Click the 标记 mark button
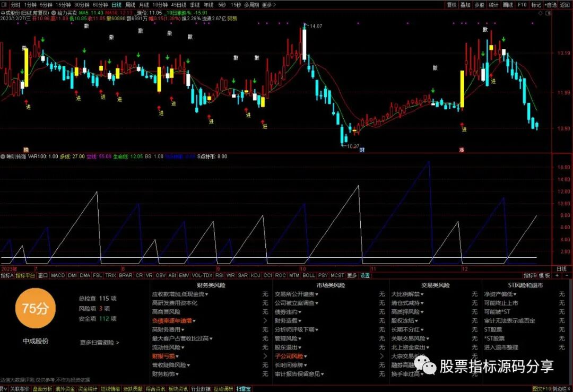The width and height of the screenshot is (573, 392). pos(536,5)
